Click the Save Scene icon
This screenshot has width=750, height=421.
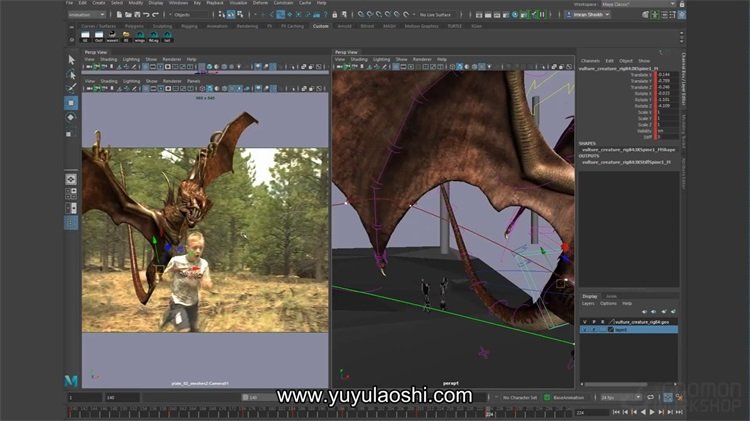coord(137,15)
